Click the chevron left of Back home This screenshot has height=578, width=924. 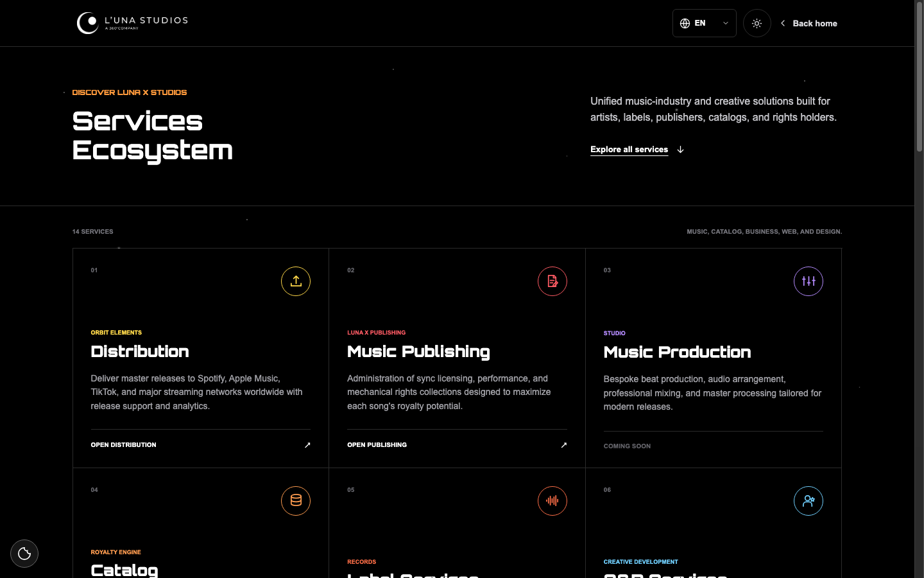click(x=783, y=23)
